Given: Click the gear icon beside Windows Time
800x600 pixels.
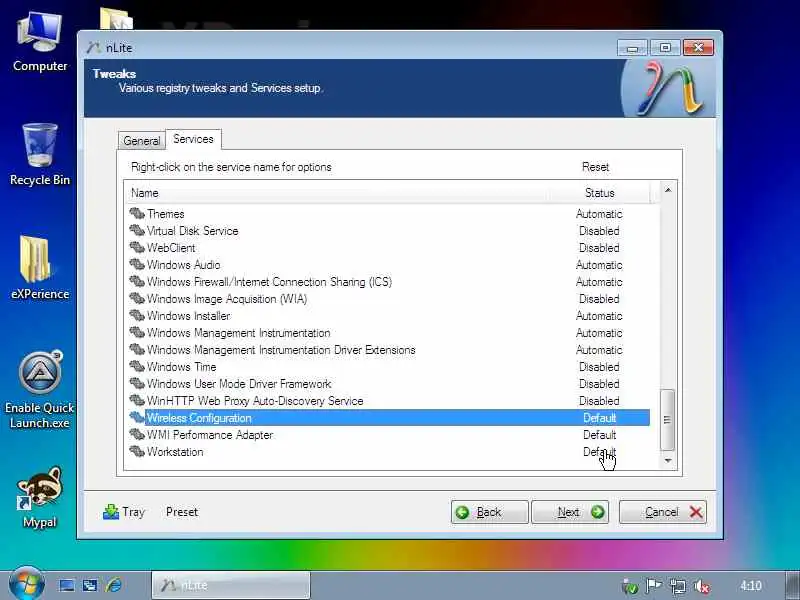Looking at the screenshot, I should [137, 366].
